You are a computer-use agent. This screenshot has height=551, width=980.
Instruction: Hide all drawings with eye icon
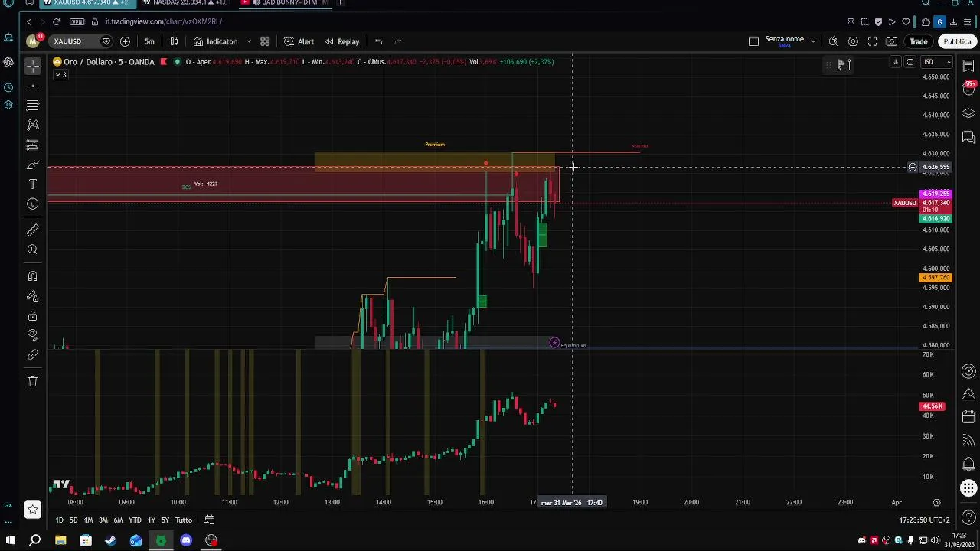click(32, 335)
